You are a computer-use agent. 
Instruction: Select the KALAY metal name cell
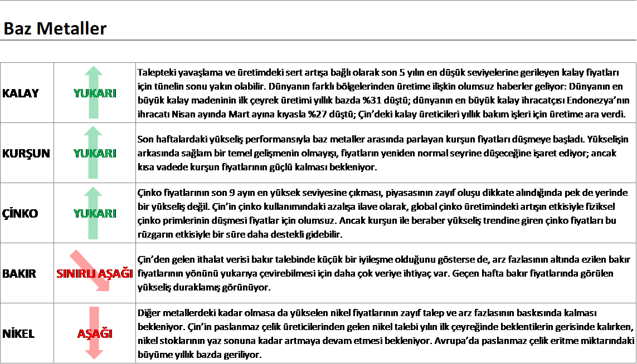(27, 93)
